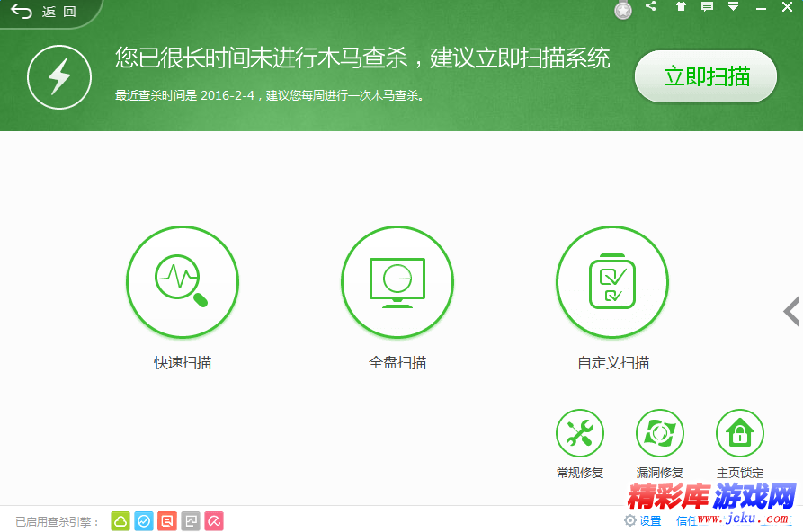Expand the side panel with left chevron
The height and width of the screenshot is (532, 803).
[x=790, y=311]
